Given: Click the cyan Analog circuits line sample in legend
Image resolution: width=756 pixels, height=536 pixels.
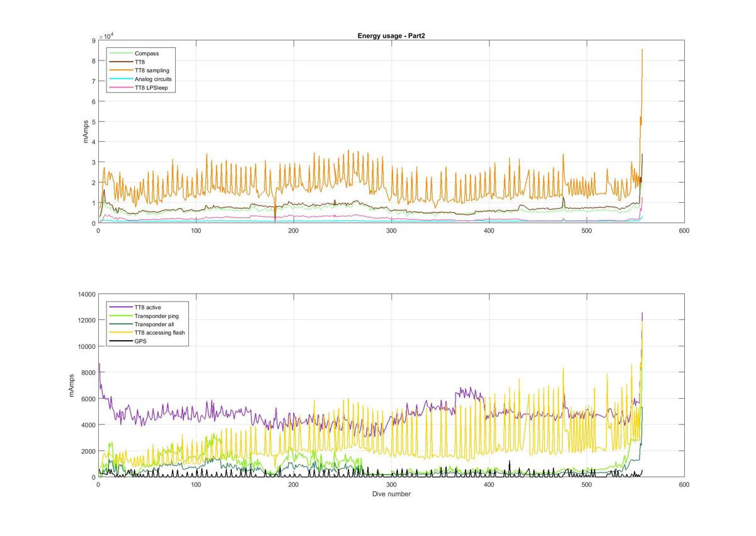Looking at the screenshot, I should click(120, 79).
